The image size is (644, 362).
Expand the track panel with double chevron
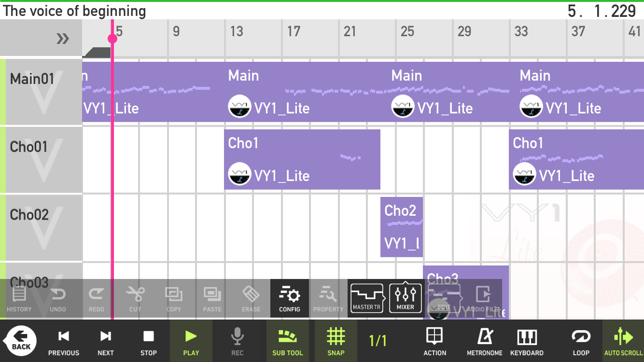pos(63,39)
